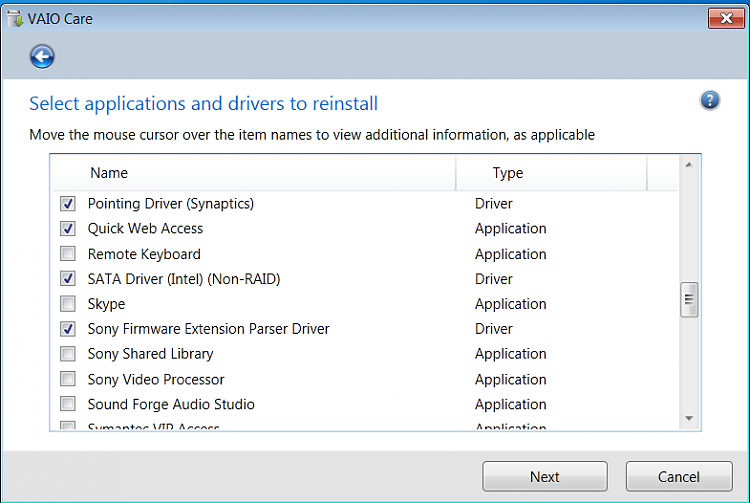Click 'Application' type in Remote Keyboard row
Viewport: 750px width, 503px height.
[x=510, y=254]
